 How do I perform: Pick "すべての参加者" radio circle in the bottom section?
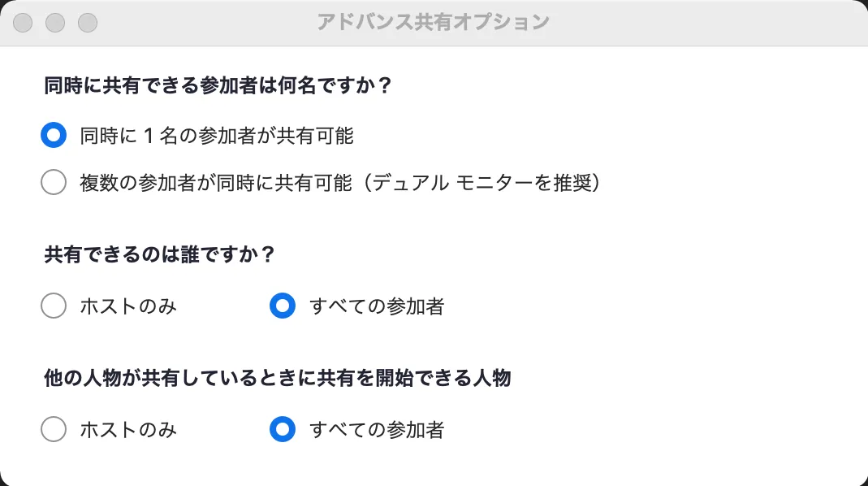pyautogui.click(x=283, y=429)
